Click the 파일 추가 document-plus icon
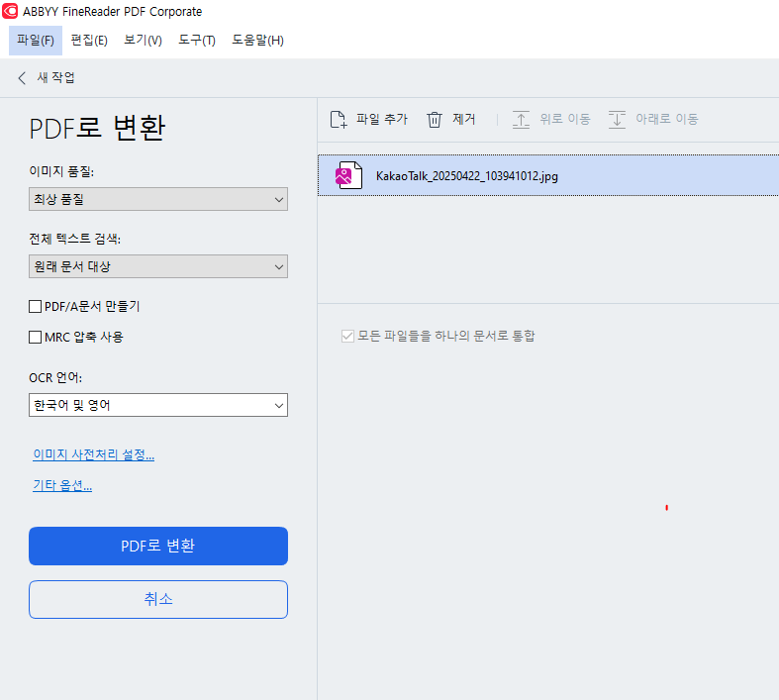Image resolution: width=779 pixels, height=700 pixels. (339, 119)
